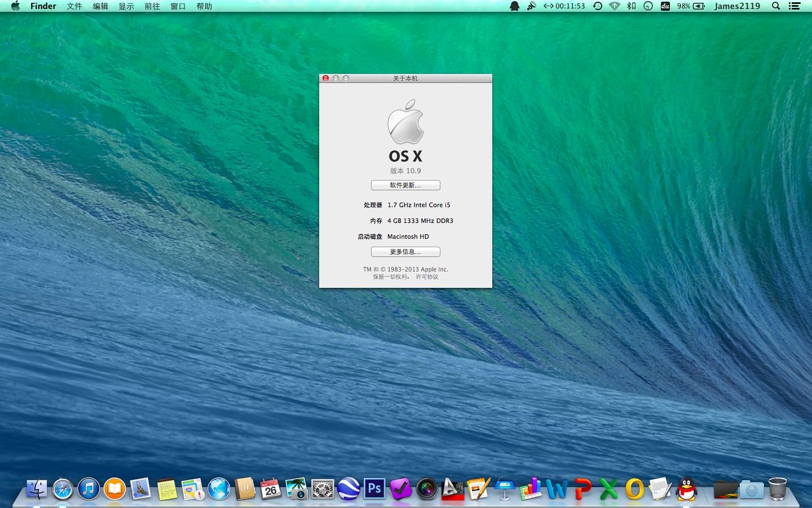This screenshot has height=508, width=812.
Task: Launch Mail with the eagle stamp icon
Action: 140,489
